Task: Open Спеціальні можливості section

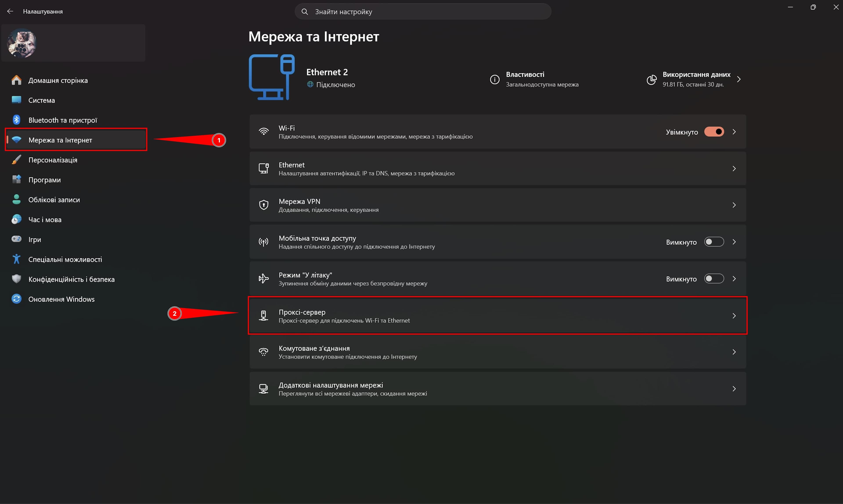Action: (x=76, y=259)
